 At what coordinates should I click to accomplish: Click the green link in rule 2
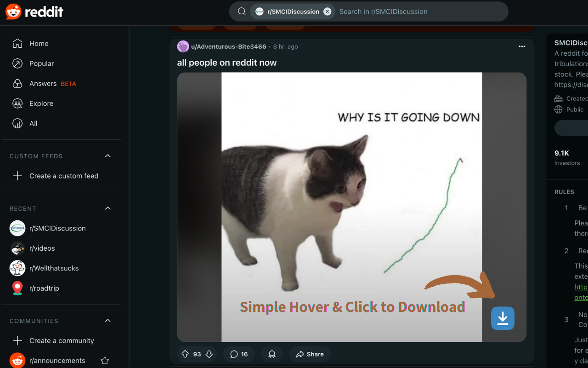(581, 292)
